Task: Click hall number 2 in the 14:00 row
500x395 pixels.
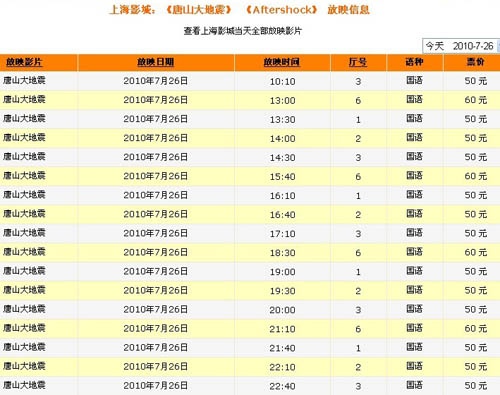Action: coord(358,138)
